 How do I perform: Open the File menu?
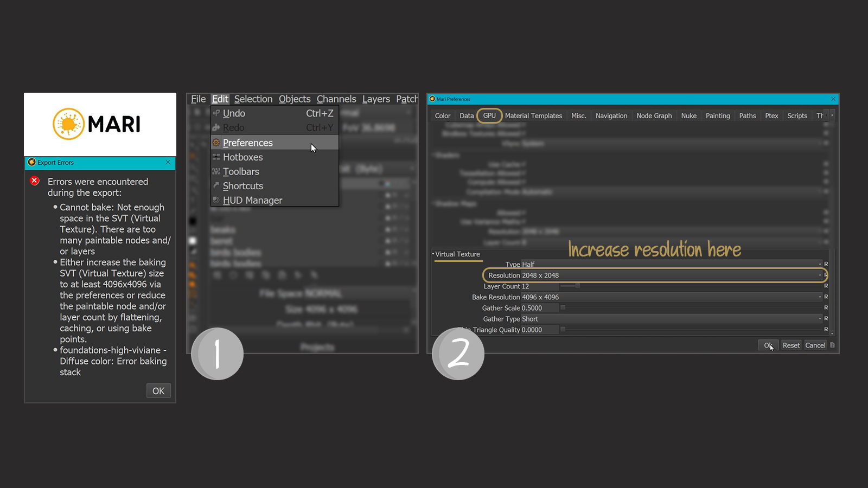click(198, 99)
